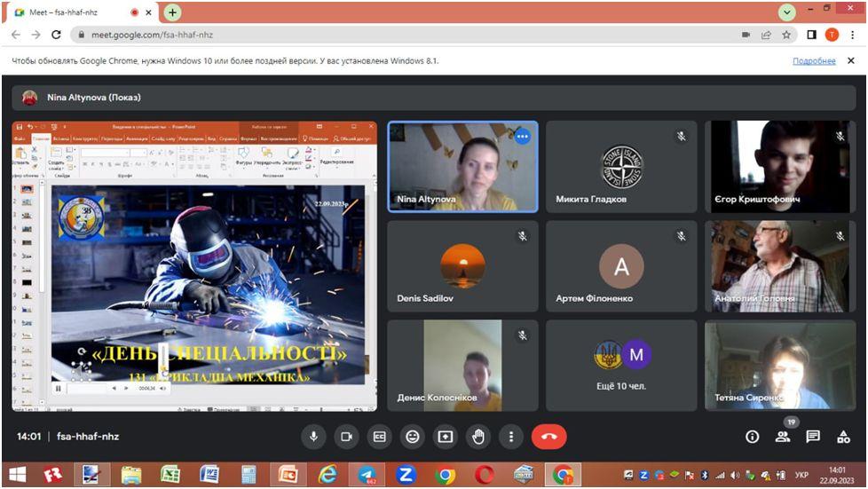Mute the microphone in Meet
Image resolution: width=868 pixels, height=489 pixels.
coord(313,437)
